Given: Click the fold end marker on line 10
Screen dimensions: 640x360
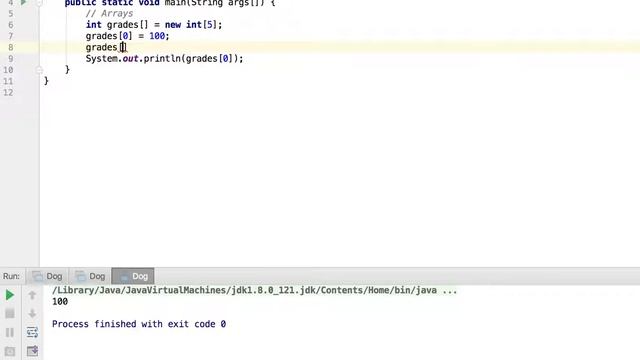Looking at the screenshot, I should [x=39, y=70].
